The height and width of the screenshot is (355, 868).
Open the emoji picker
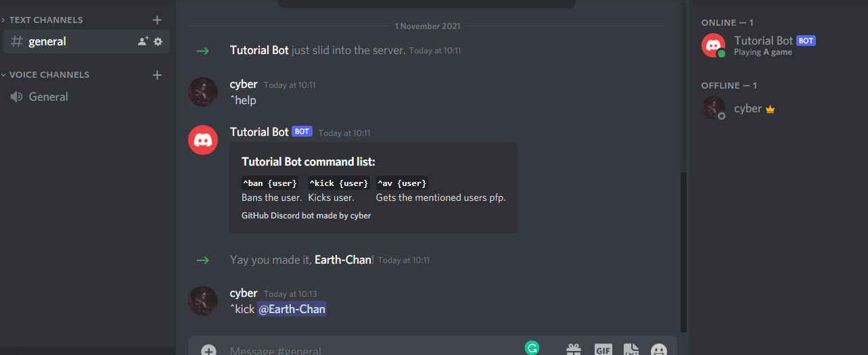pos(658,350)
